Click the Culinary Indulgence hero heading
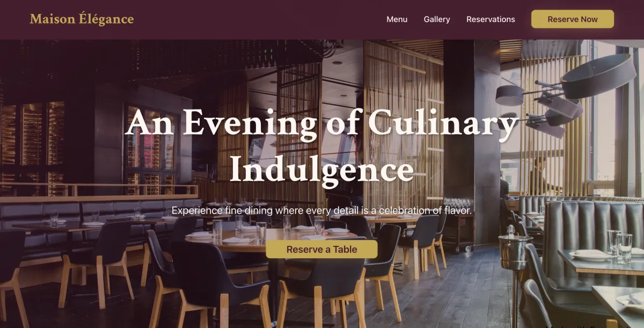Viewport: 644px width, 328px height. click(322, 145)
